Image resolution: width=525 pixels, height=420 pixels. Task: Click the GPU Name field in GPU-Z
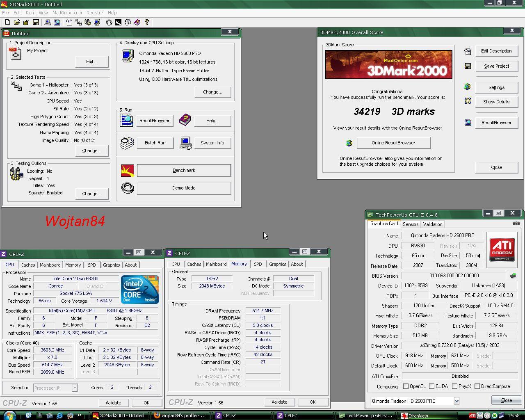443,235
